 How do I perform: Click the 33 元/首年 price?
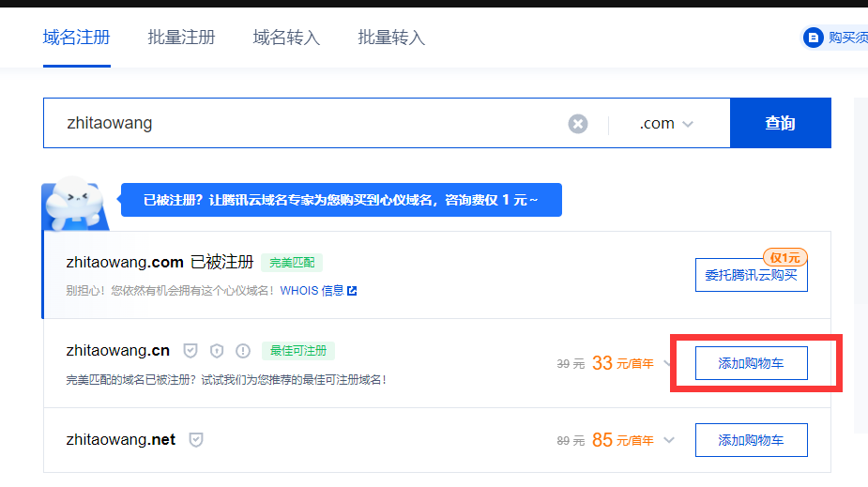623,363
